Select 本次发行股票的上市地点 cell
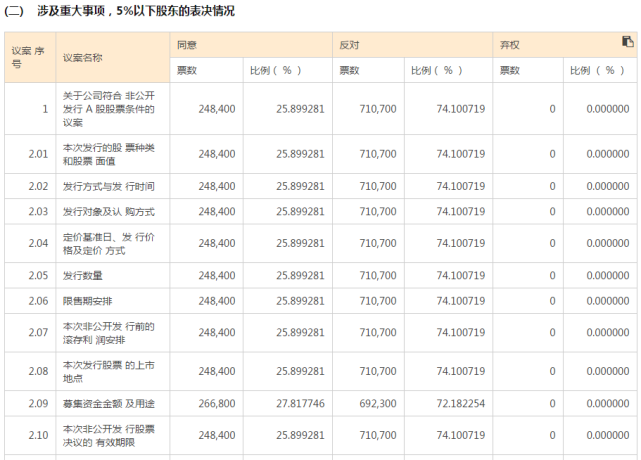 coord(113,371)
